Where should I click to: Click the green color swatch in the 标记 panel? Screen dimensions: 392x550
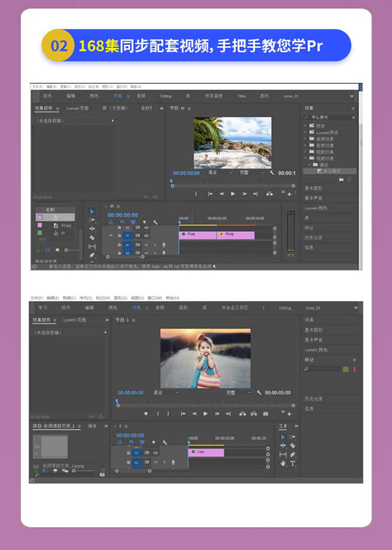(x=345, y=369)
